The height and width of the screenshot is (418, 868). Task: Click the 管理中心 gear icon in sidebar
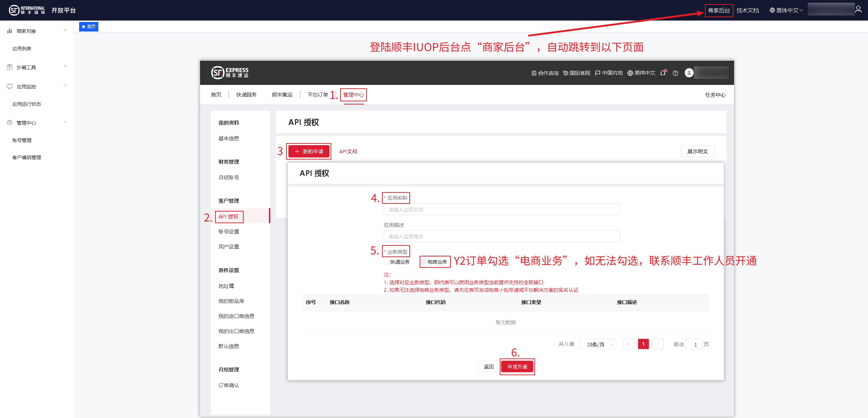(10, 123)
